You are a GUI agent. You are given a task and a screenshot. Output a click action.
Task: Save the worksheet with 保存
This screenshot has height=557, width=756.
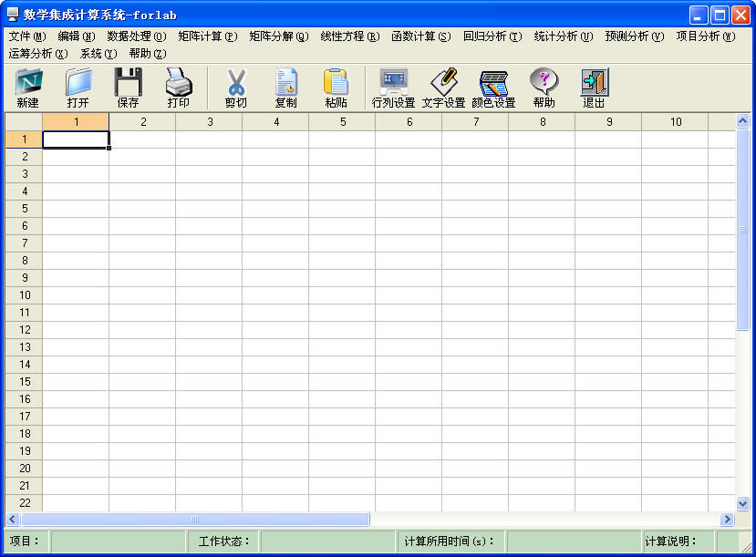click(x=128, y=87)
